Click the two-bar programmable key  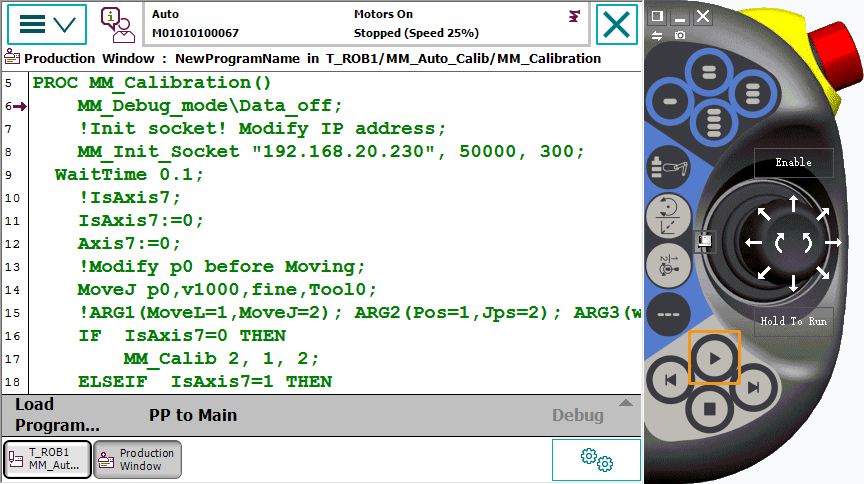tap(709, 72)
